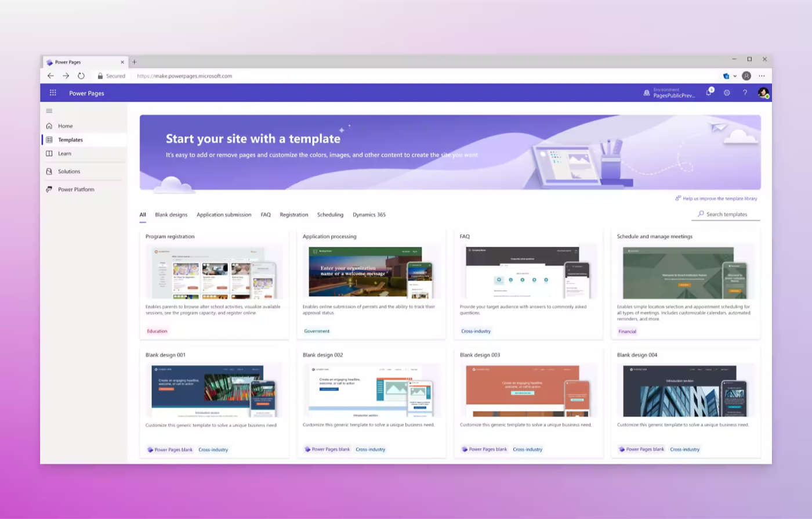Click the Cross-industry tag on FAQ card
The width and height of the screenshot is (812, 519).
[476, 331]
